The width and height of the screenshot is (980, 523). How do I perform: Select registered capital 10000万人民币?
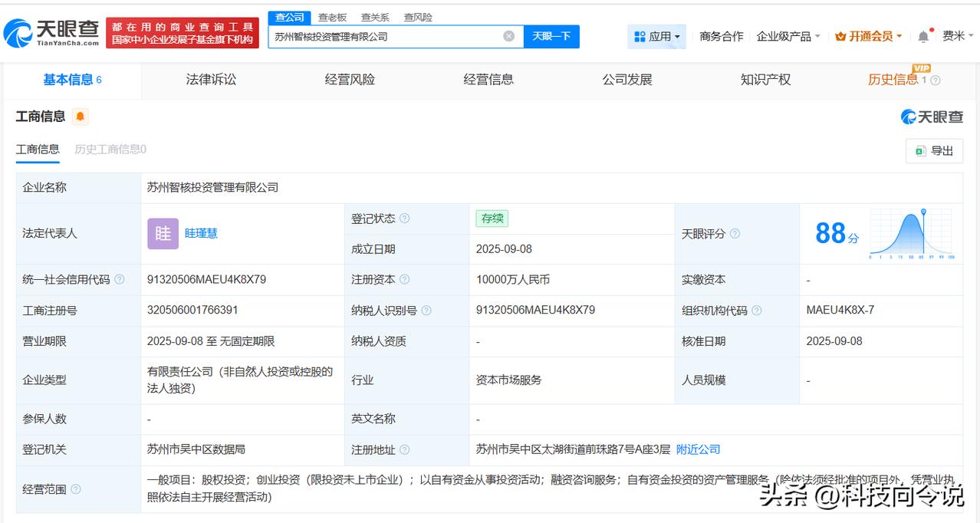513,280
